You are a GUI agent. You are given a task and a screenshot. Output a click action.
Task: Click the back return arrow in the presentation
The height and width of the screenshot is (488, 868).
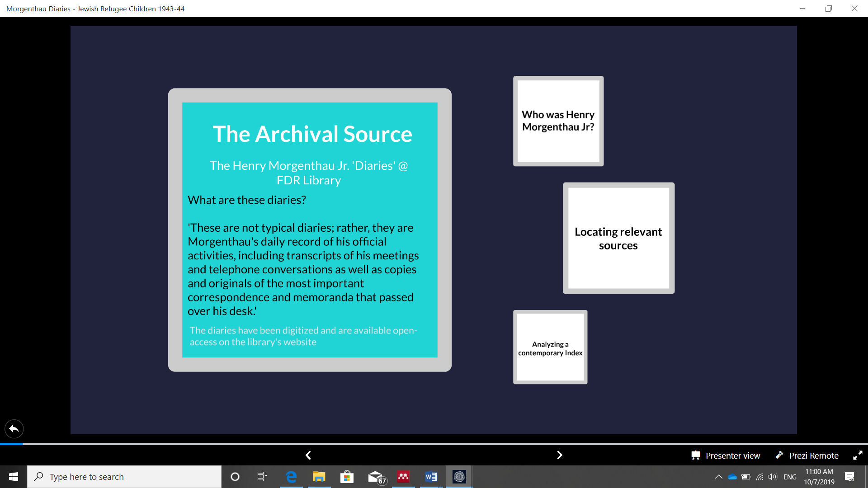[14, 429]
